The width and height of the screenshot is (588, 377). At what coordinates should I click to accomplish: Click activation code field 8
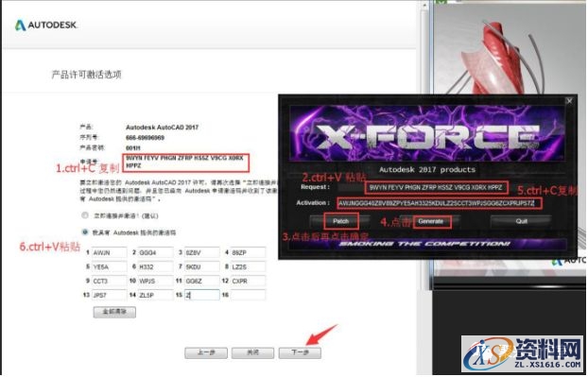point(248,266)
